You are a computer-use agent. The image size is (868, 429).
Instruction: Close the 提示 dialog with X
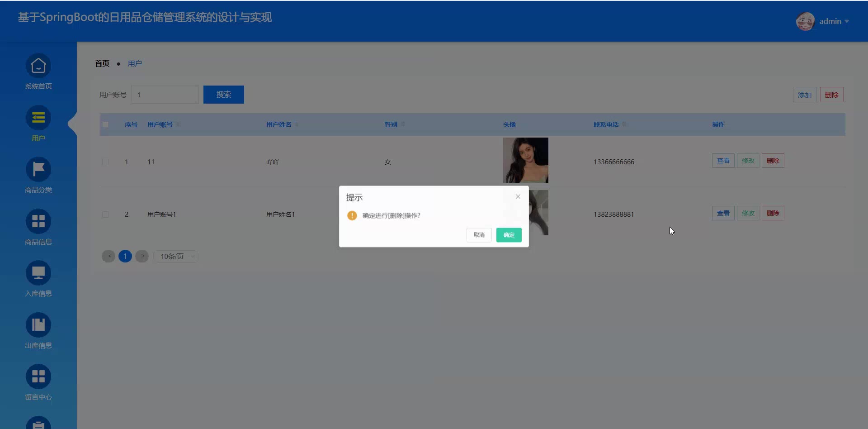point(518,196)
